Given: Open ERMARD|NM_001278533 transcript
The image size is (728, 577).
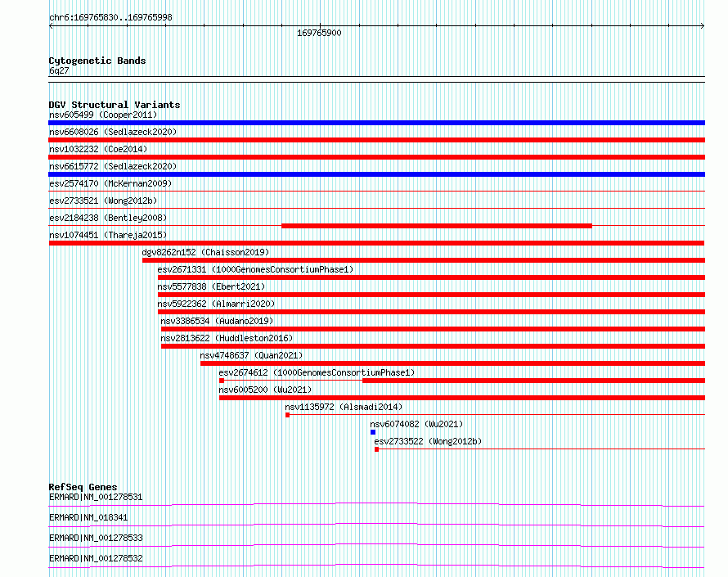Looking at the screenshot, I should point(96,538).
